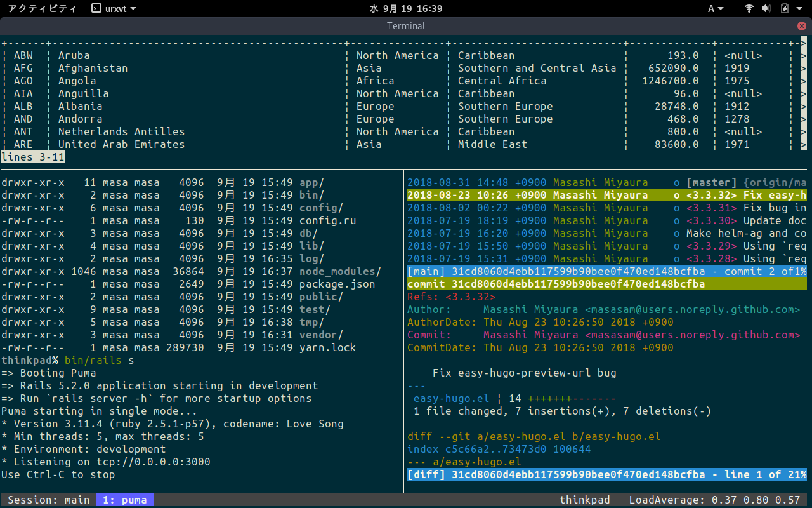This screenshot has height=508, width=812.
Task: Select the <3.3.31> Fix bug commit
Action: 607,208
